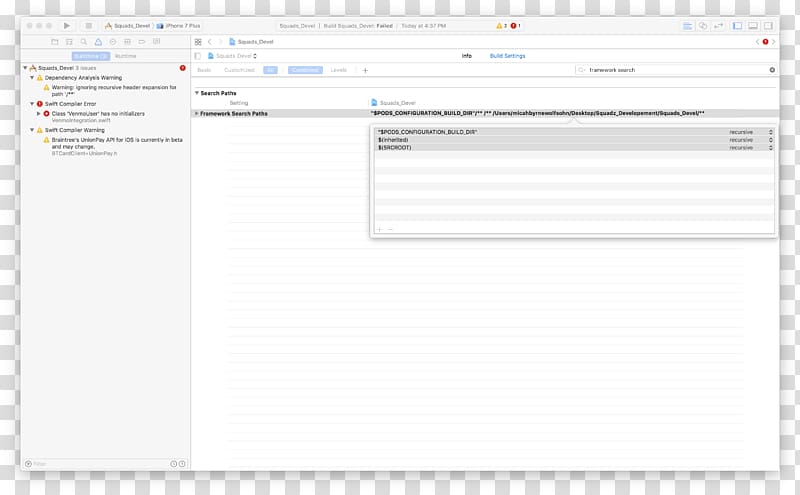Click the Run (play) button
The width and height of the screenshot is (800, 495).
click(x=67, y=26)
